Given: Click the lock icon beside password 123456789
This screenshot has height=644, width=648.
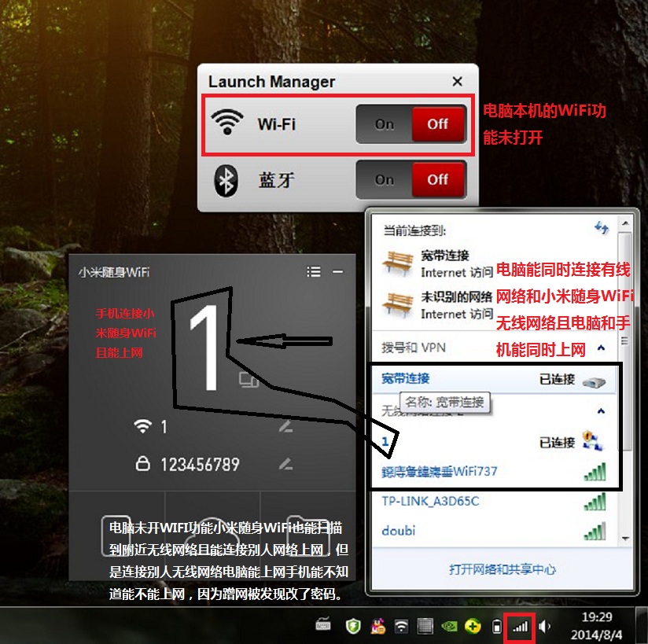Looking at the screenshot, I should 142,463.
